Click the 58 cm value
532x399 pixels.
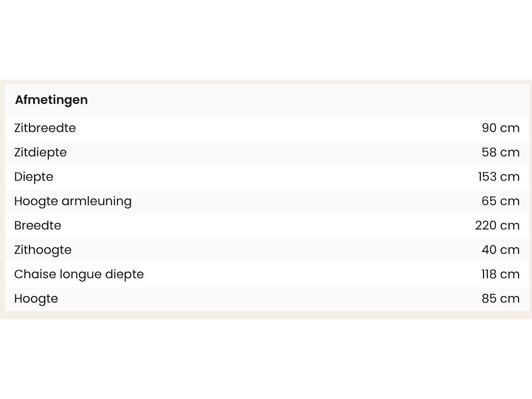pos(500,152)
